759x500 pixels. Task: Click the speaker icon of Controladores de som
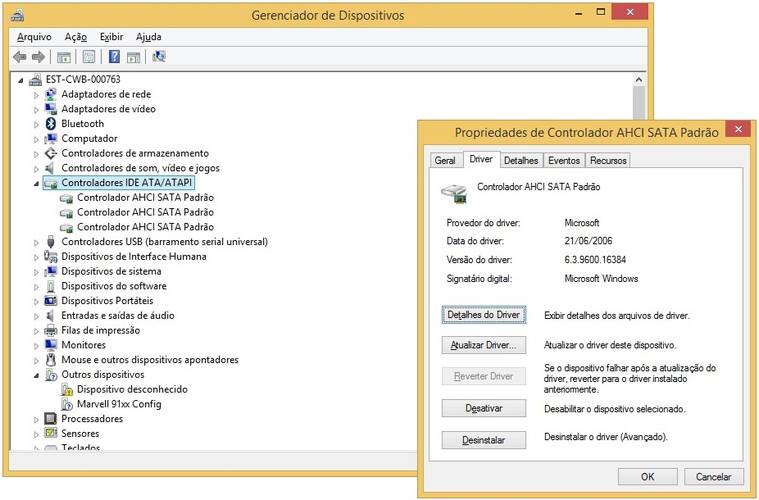coord(50,168)
